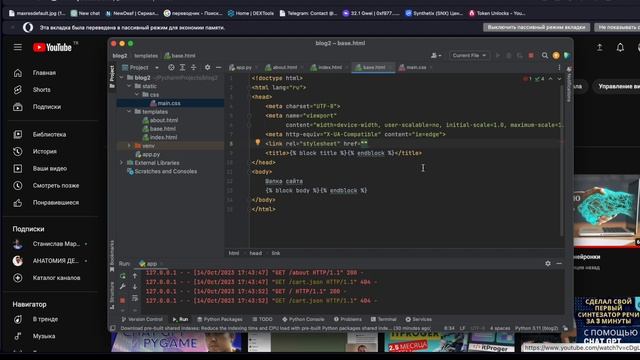Click the up arrow in Run console
Image resolution: width=640 pixels, height=360 pixels.
[x=135, y=276]
